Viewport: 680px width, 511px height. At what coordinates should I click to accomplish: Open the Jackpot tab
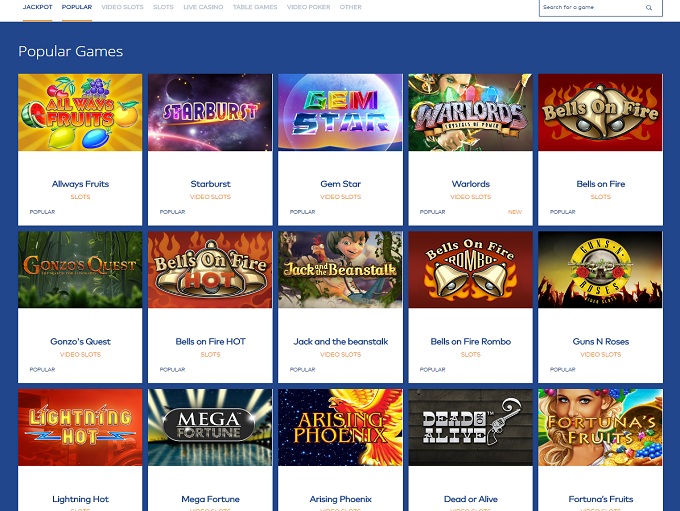(37, 7)
